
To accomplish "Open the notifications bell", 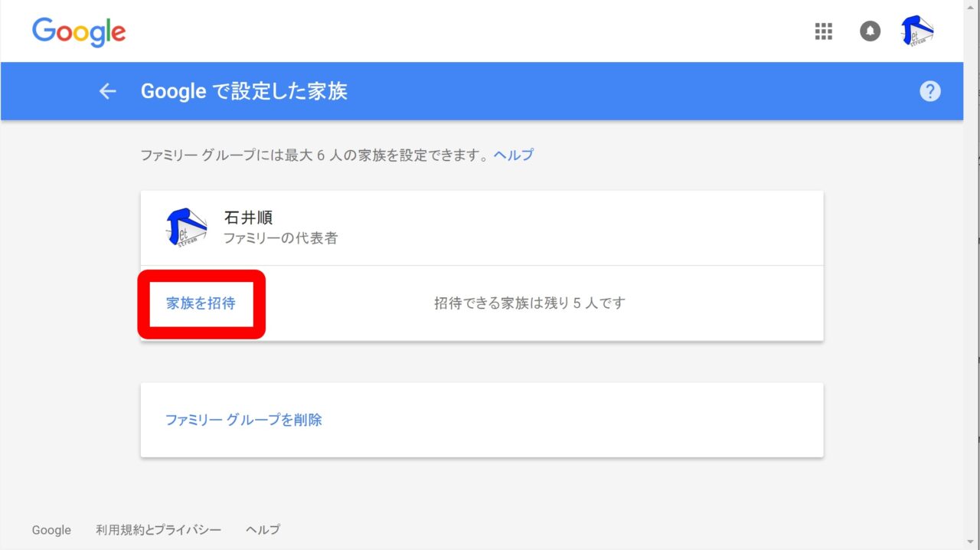I will (870, 31).
